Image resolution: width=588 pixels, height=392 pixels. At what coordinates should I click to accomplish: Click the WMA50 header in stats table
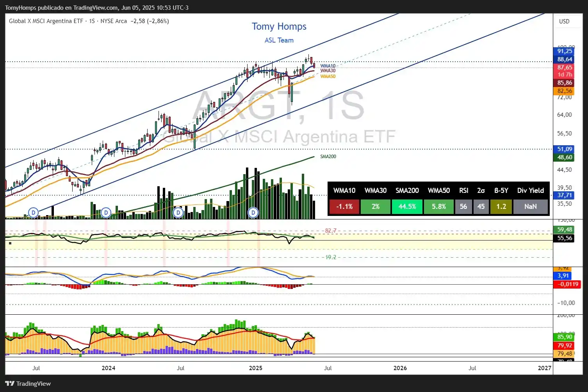pyautogui.click(x=439, y=191)
